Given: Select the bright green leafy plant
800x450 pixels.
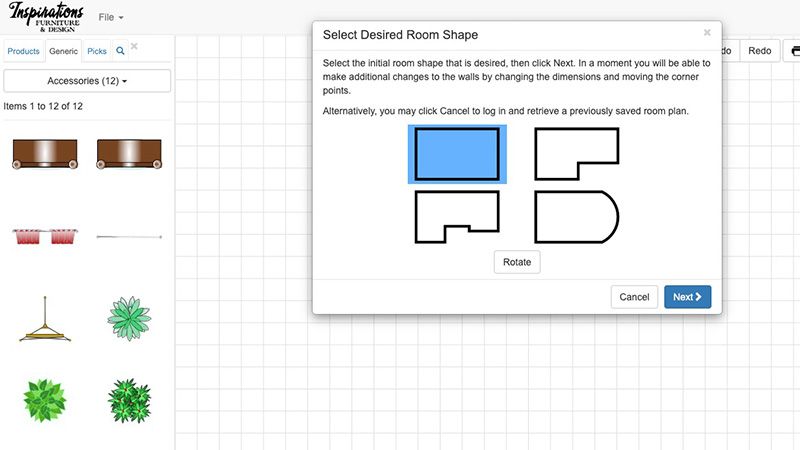Looking at the screenshot, I should coord(45,401).
